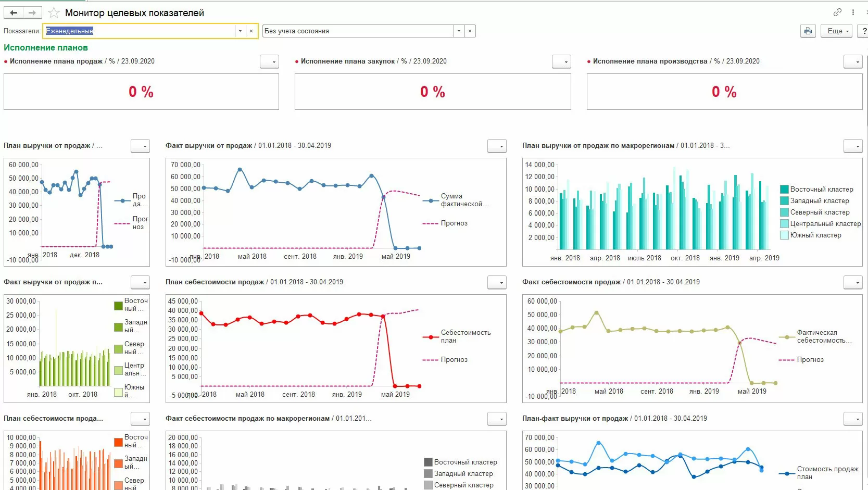Select Южный кластер teal legend swatch

tap(784, 235)
